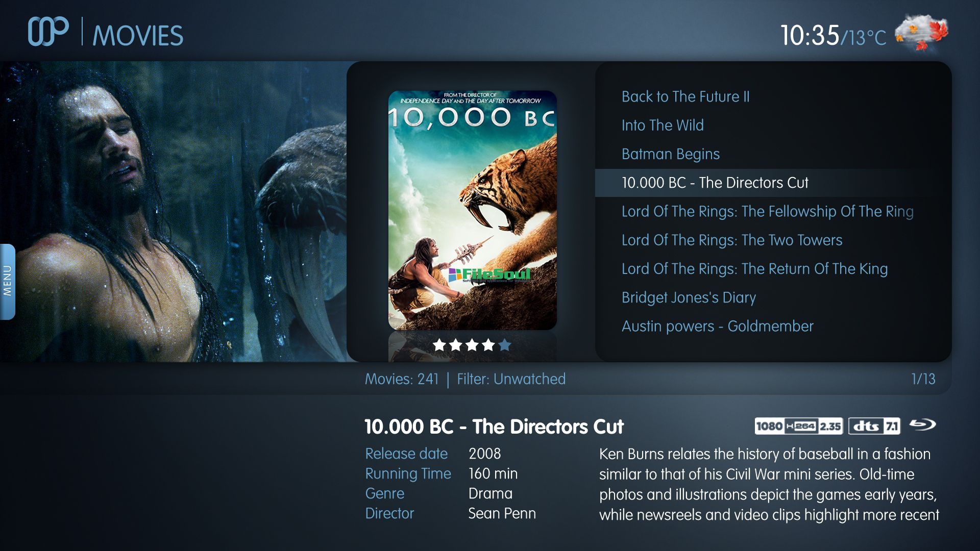
Task: Click the 2.35 aspect ratio badge
Action: 830,426
